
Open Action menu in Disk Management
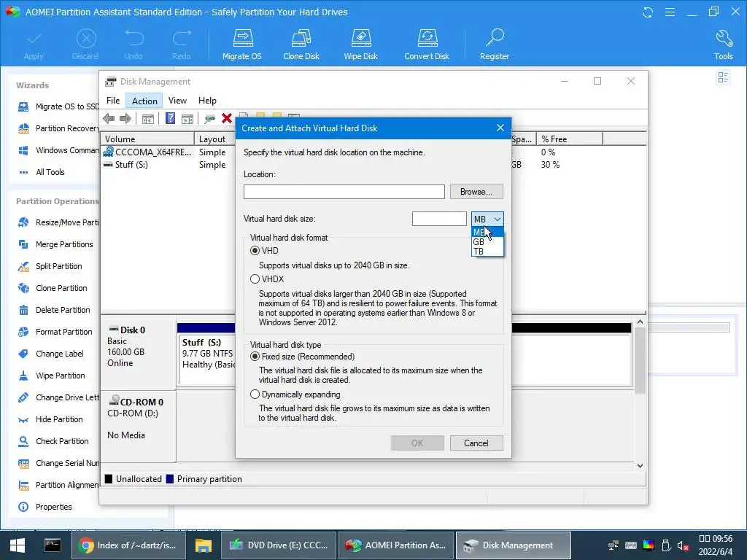tap(144, 101)
